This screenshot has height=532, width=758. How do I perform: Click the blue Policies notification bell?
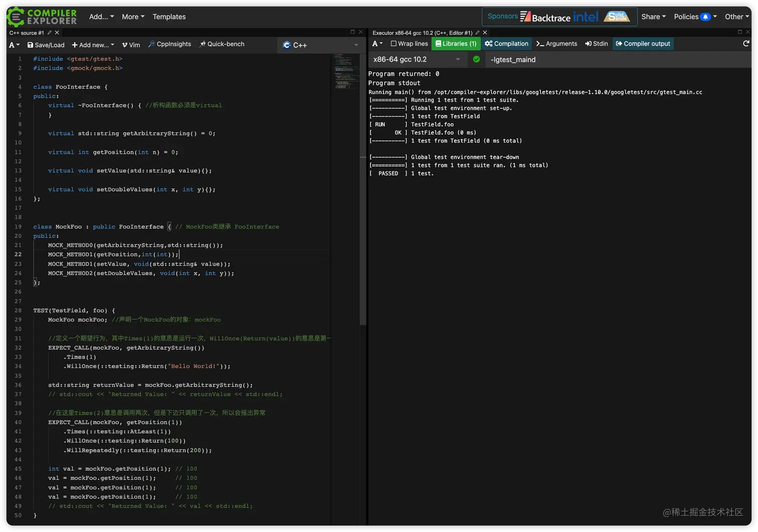tap(705, 17)
